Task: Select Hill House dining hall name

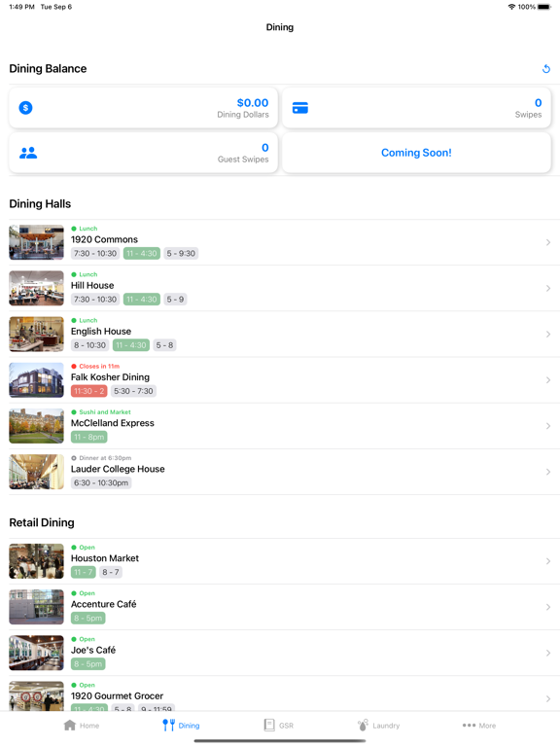Action: (92, 285)
